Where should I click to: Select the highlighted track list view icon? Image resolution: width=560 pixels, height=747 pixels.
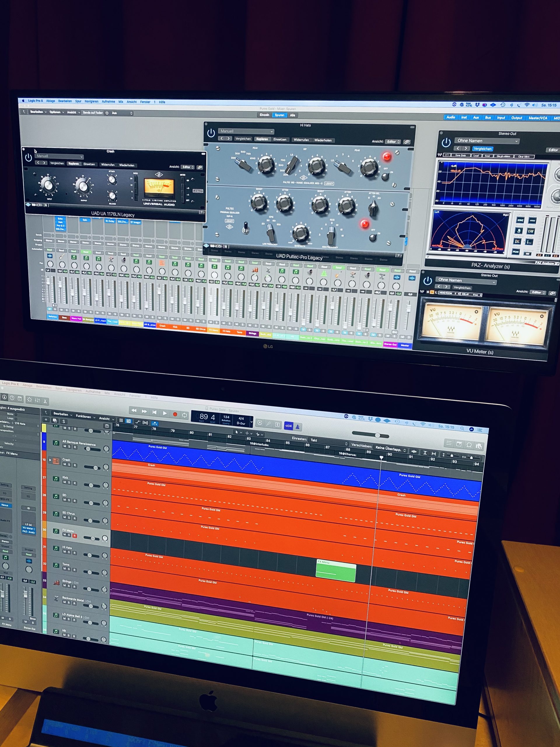coord(129,421)
